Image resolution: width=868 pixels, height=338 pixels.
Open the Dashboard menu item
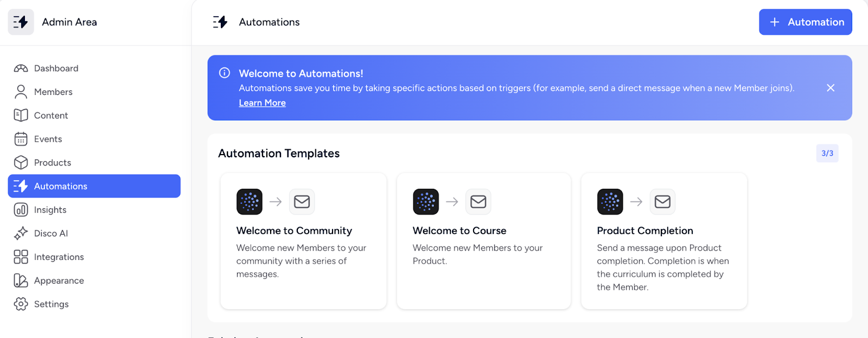[x=94, y=68]
